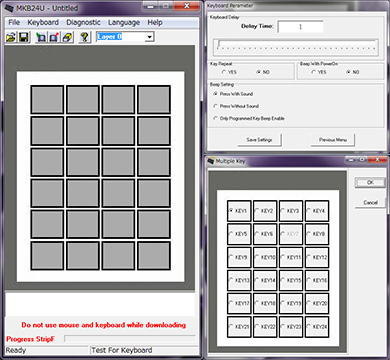Click the Multiple Key window title icon
Image resolution: width=390 pixels, height=360 pixels.
coord(211,161)
